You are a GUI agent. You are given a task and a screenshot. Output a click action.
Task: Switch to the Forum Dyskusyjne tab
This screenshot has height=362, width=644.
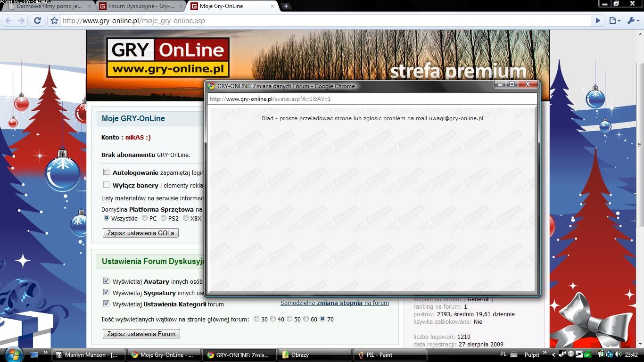tap(140, 6)
